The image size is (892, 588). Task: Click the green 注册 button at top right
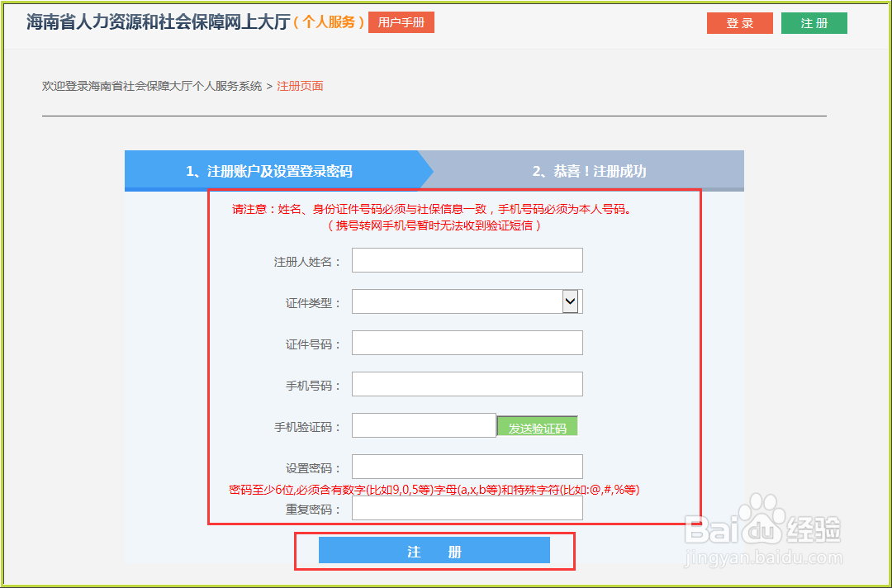pos(814,22)
